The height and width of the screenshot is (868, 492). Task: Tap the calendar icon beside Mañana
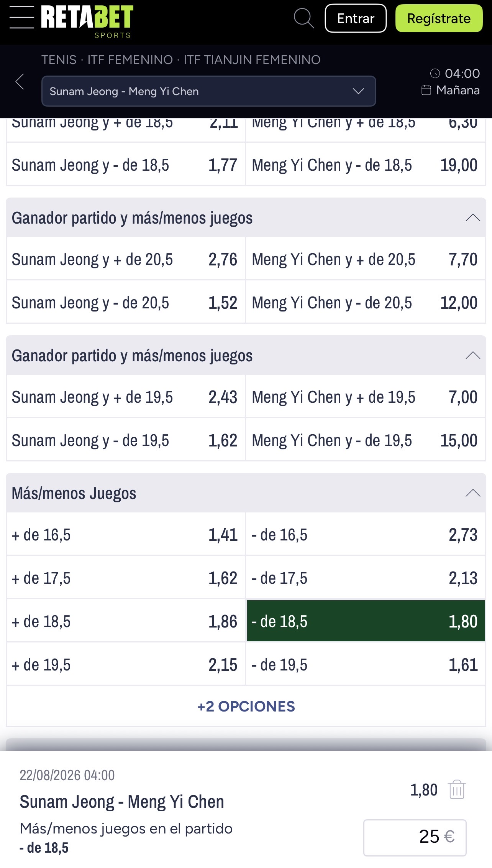pos(426,90)
